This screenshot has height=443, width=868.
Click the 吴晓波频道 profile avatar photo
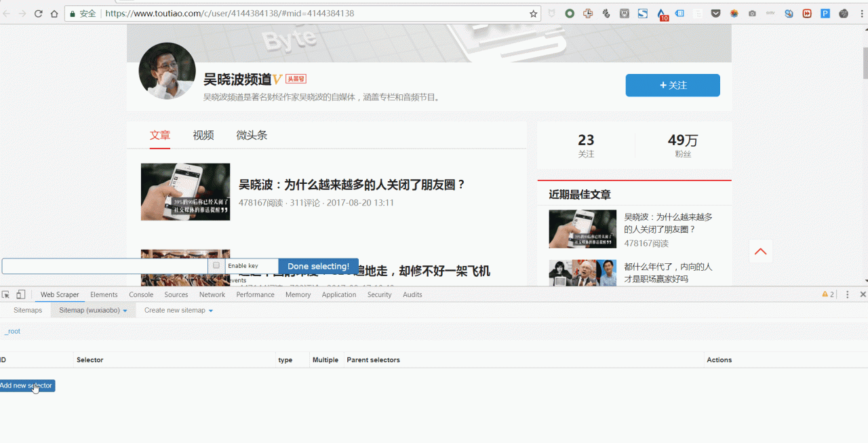click(167, 71)
